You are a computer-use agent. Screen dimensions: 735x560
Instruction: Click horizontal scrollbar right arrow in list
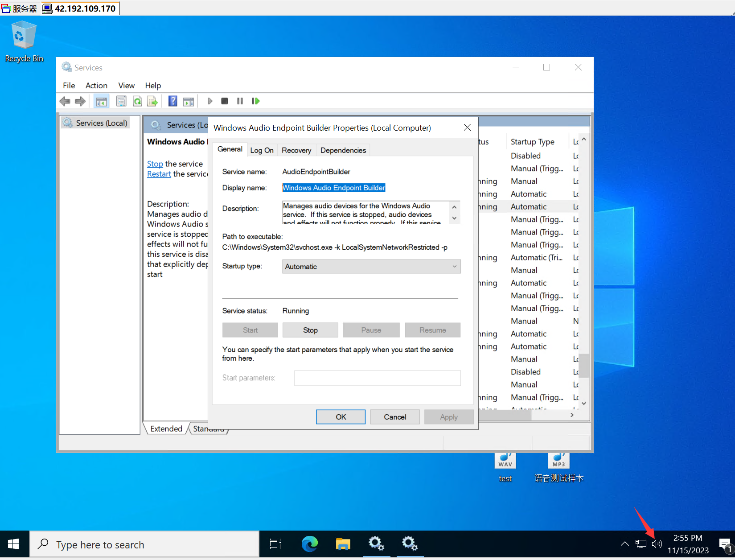(x=572, y=415)
